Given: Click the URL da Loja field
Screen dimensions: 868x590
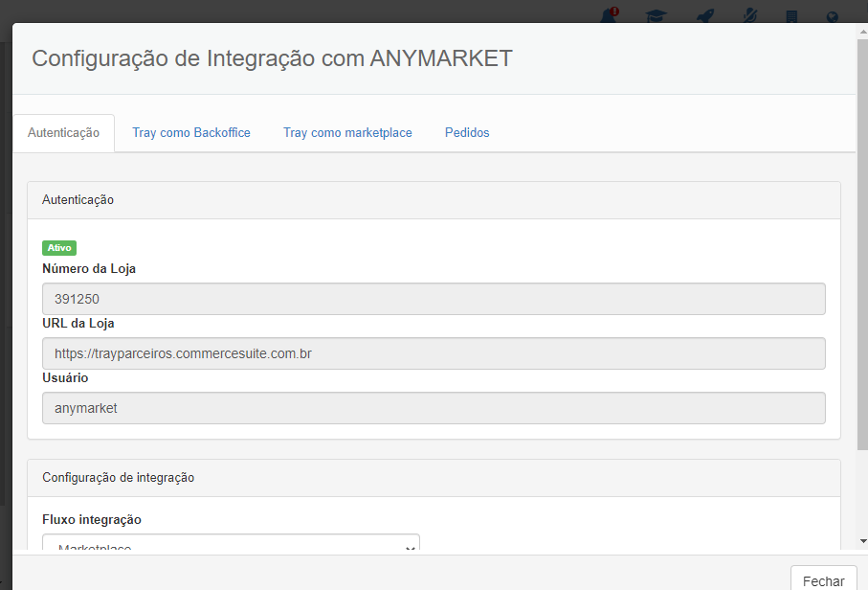Looking at the screenshot, I should tap(434, 353).
